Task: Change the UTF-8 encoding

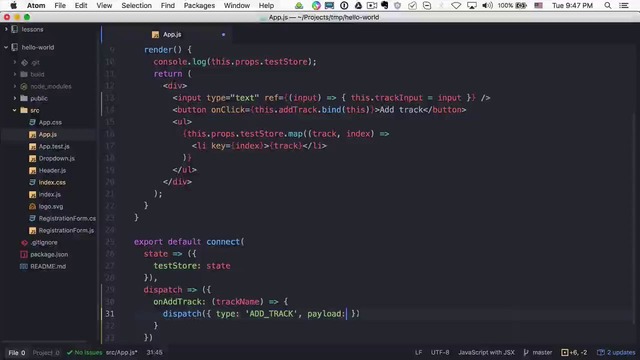Action: pos(440,352)
